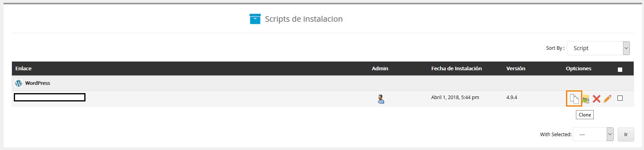Click the Scripts de instalacion heading
This screenshot has width=644, height=150.
(304, 19)
